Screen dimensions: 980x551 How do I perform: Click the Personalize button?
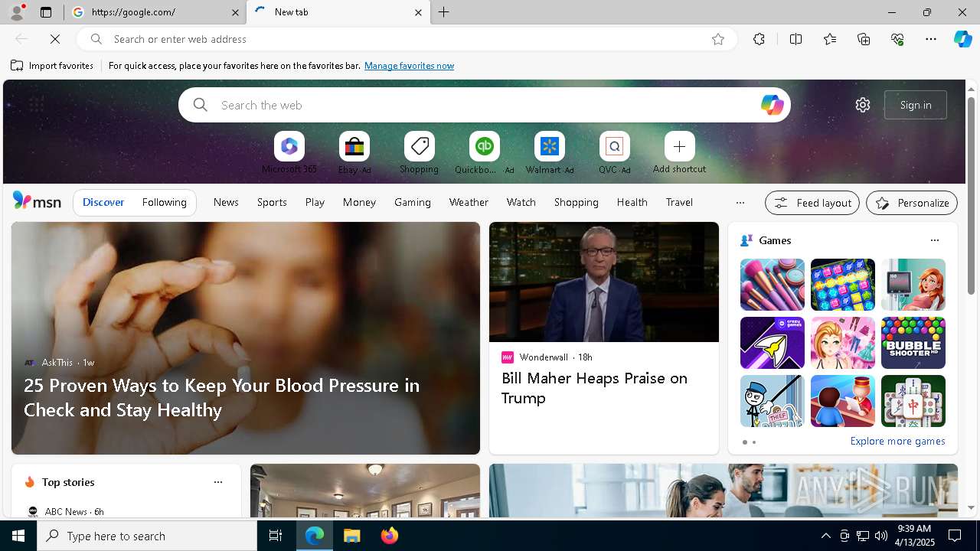coord(912,203)
